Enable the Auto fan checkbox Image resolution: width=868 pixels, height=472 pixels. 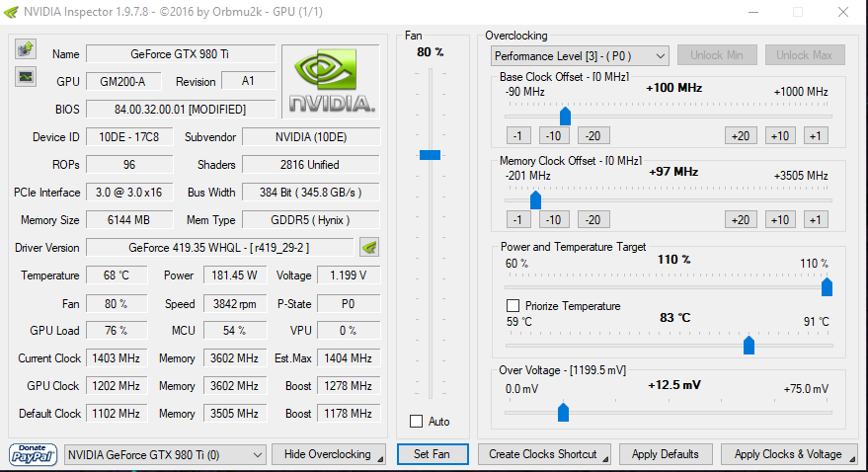point(417,421)
